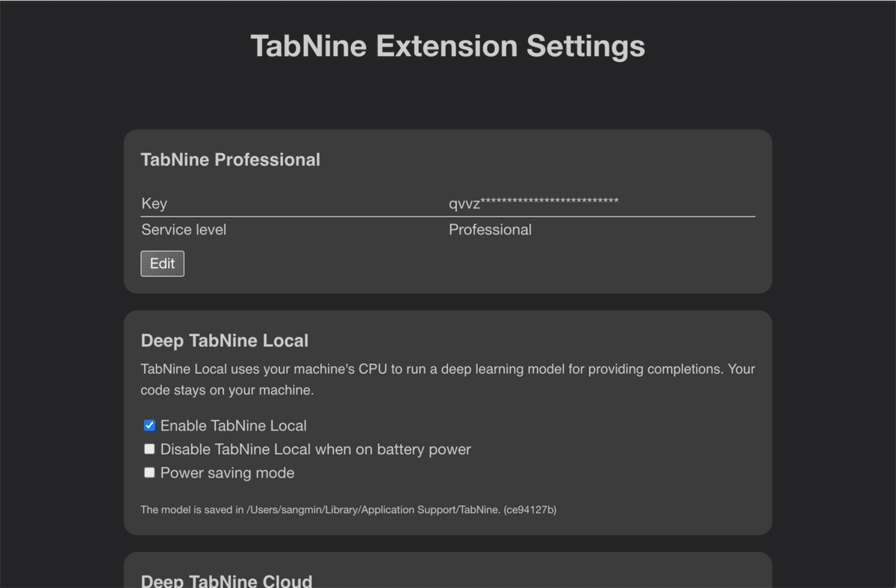Click the ce94127b model version identifier
This screenshot has width=896, height=588.
click(x=532, y=510)
